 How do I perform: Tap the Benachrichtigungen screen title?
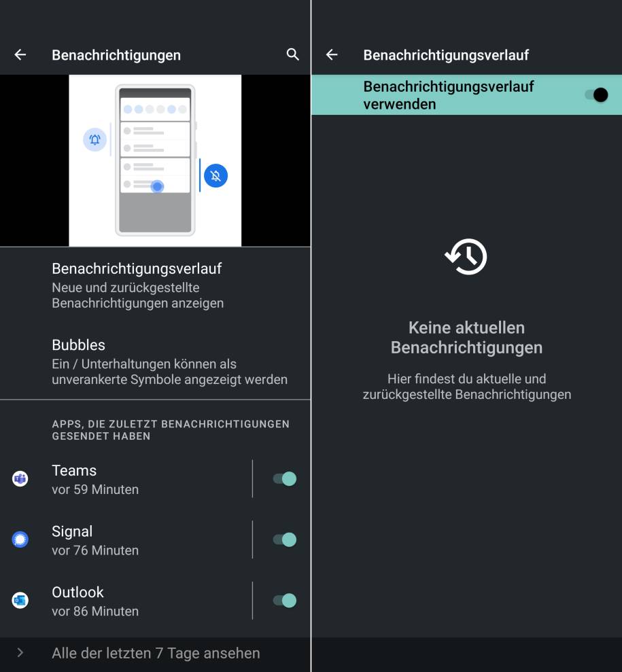click(x=116, y=55)
